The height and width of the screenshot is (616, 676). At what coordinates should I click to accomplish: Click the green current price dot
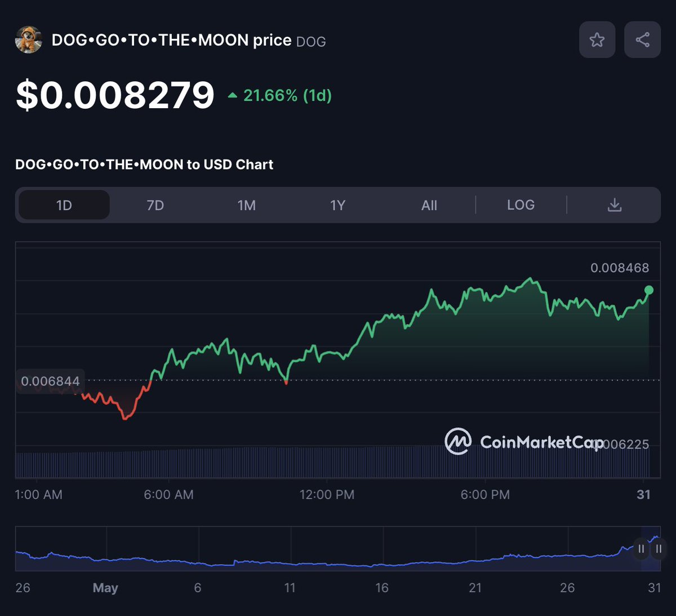(x=649, y=290)
